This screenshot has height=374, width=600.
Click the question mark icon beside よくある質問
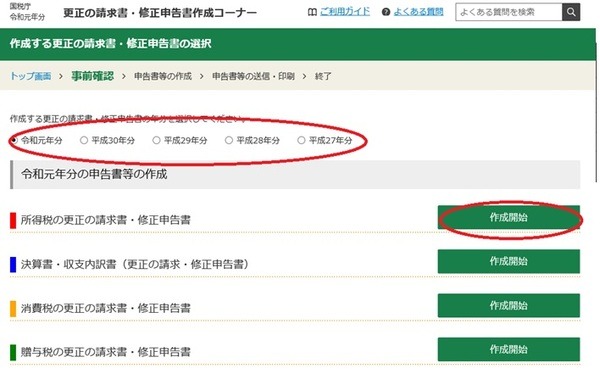pyautogui.click(x=386, y=12)
